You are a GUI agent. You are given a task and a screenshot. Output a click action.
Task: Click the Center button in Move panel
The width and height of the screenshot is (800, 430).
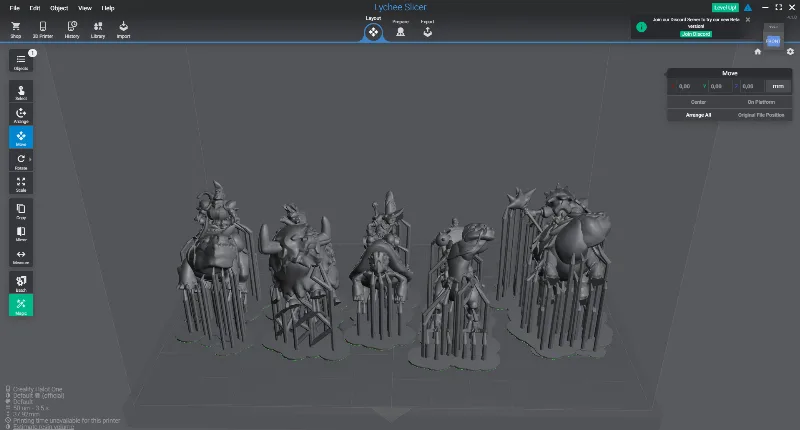tap(698, 102)
